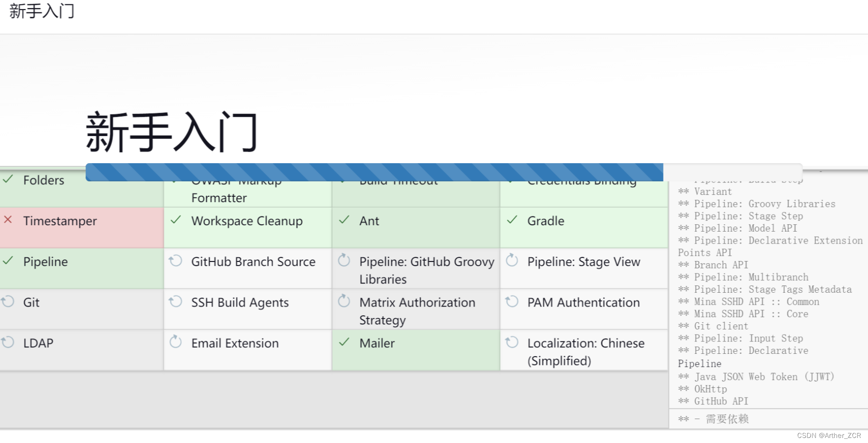The height and width of the screenshot is (443, 868).
Task: Click the spinner beside GitHub Branch Source
Action: tap(176, 261)
